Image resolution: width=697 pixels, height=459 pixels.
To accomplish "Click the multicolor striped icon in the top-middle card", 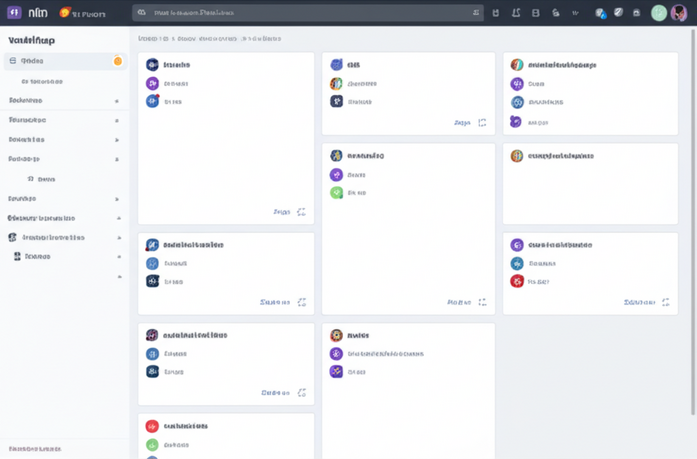I will [x=336, y=83].
